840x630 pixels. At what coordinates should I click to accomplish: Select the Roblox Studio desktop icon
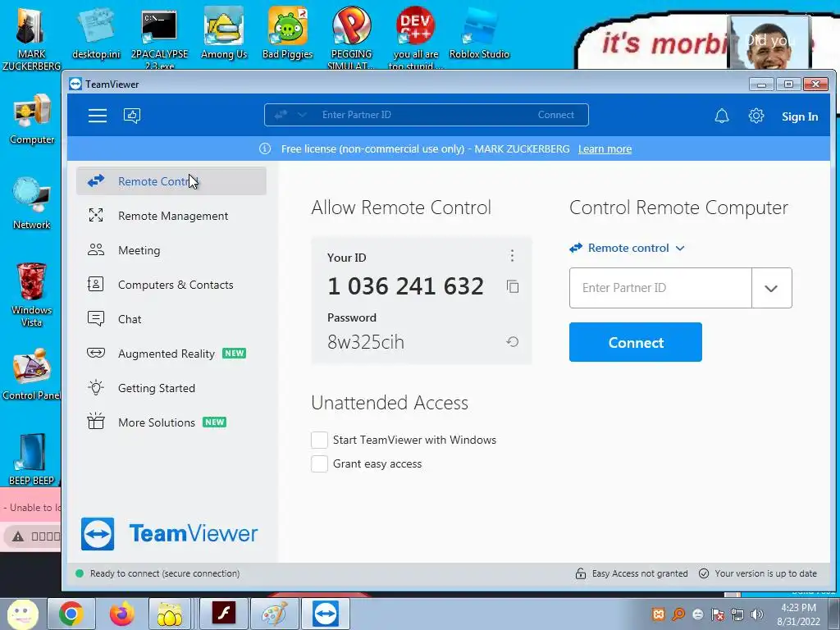pyautogui.click(x=479, y=34)
